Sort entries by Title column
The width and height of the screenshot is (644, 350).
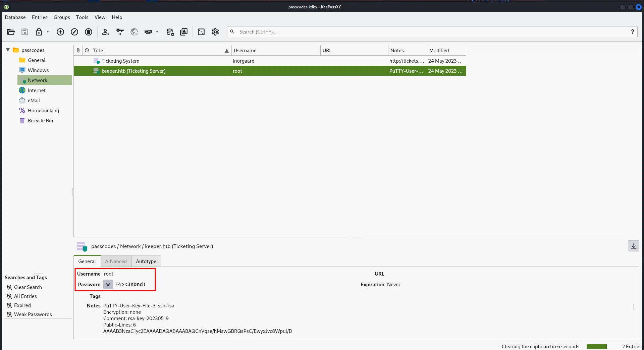coord(161,50)
